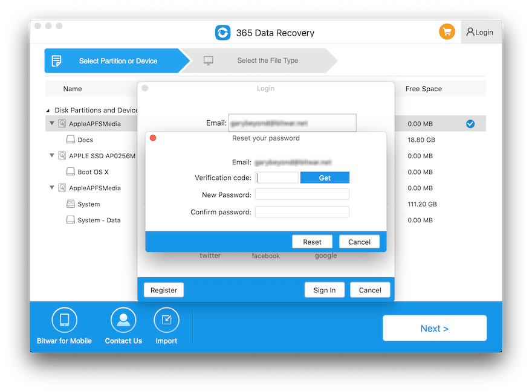Click the Sign In button
The width and height of the screenshot is (532, 392).
(x=325, y=290)
